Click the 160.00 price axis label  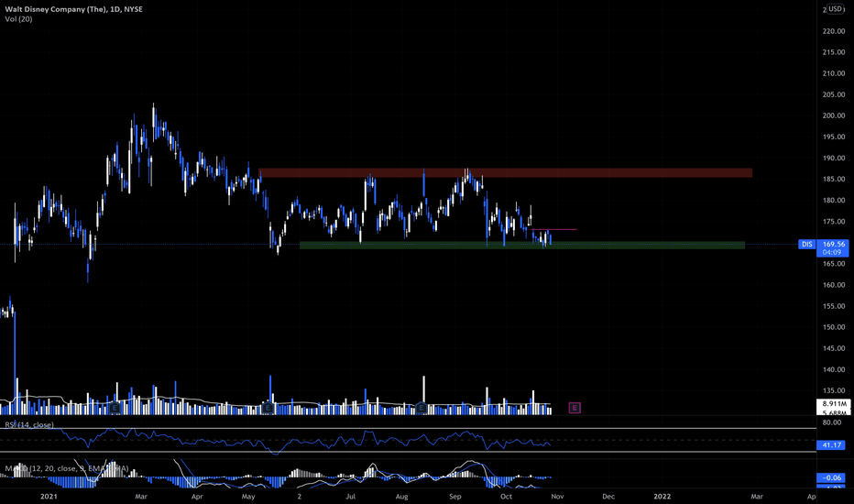[x=834, y=285]
